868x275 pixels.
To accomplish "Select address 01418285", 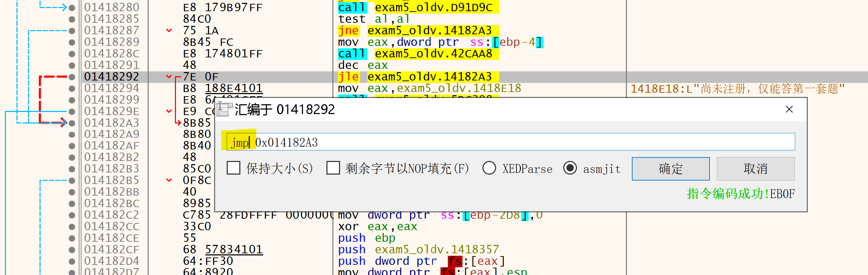I will [x=112, y=19].
